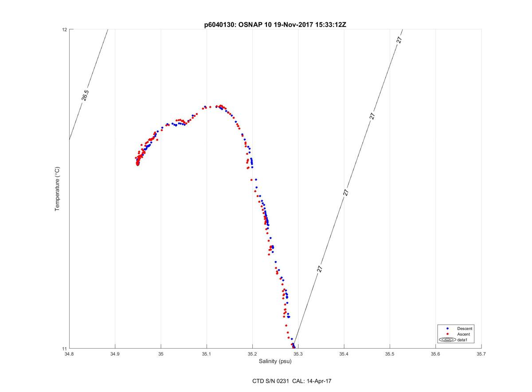
Task: Select the data1 legend label
Action: [462, 340]
